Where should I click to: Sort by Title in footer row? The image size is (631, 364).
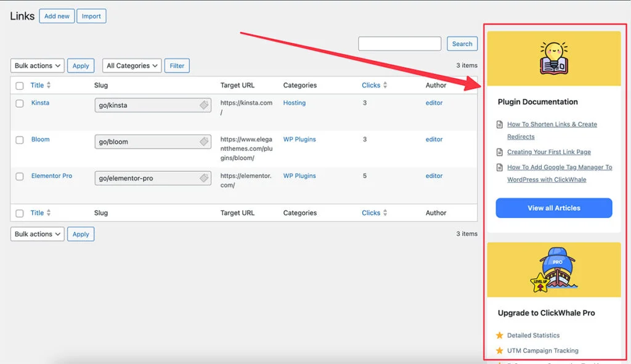tap(37, 212)
